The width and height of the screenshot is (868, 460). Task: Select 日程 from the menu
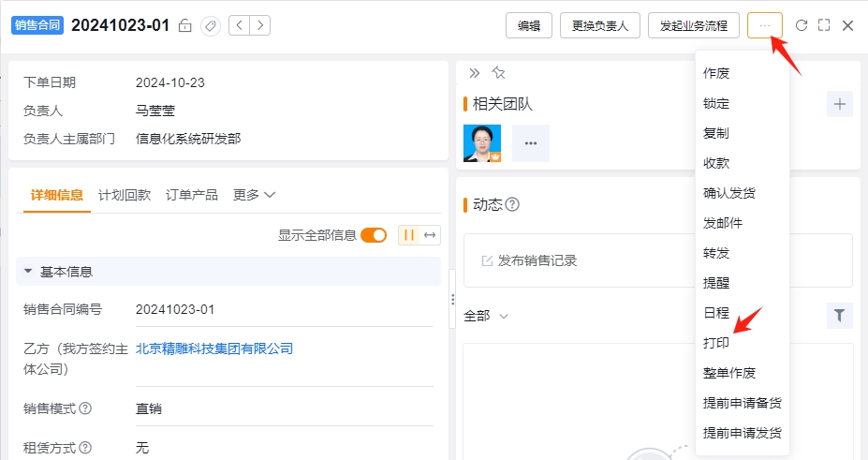[743, 313]
